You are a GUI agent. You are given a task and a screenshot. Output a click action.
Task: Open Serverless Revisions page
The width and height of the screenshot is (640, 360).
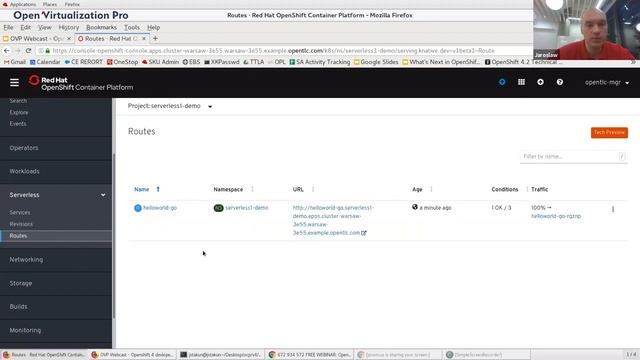(x=21, y=224)
